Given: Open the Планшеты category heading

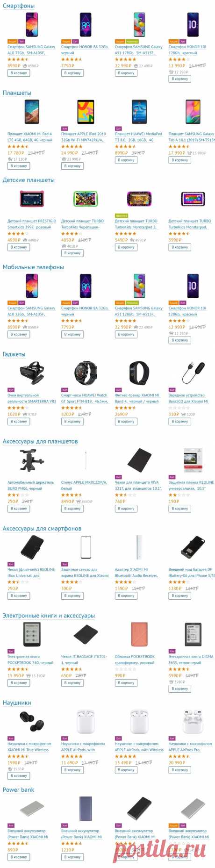Looking at the screenshot, I should pos(17,93).
